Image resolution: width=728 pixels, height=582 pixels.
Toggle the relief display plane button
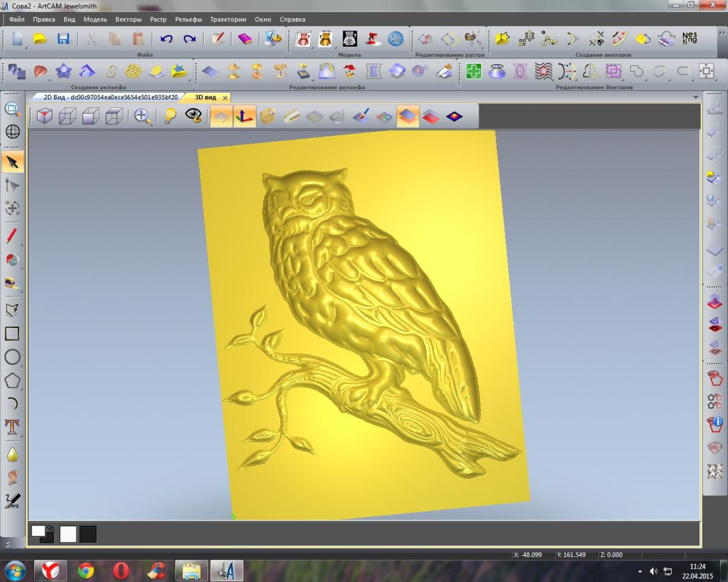[x=221, y=116]
